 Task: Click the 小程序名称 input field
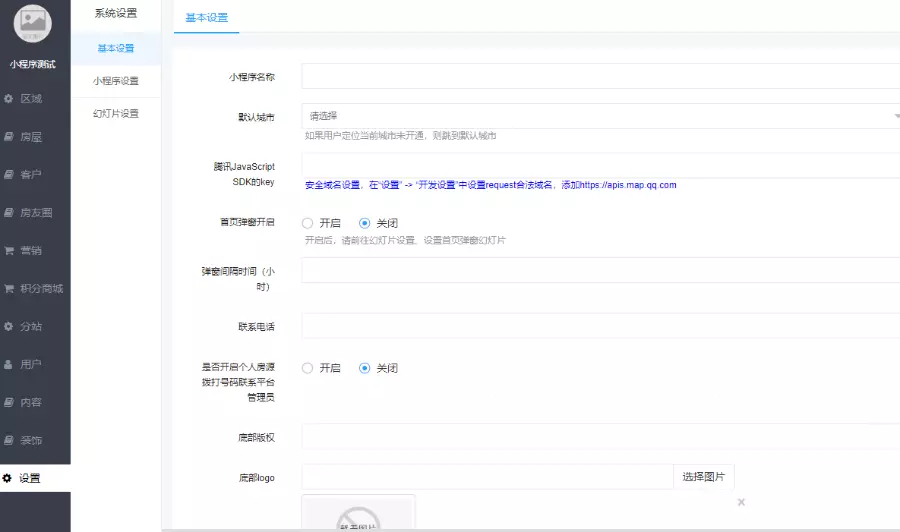[x=600, y=77]
